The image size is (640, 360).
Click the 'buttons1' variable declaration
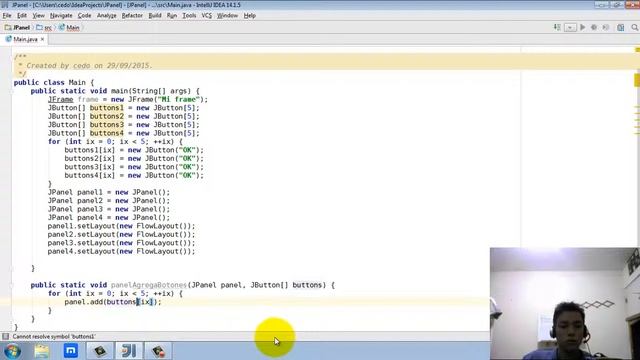point(107,108)
